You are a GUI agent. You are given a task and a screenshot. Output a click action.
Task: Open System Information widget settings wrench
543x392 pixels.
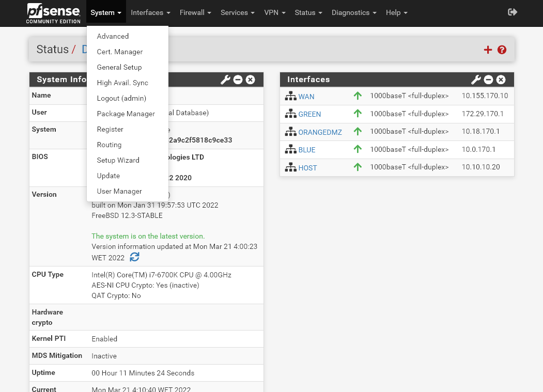[225, 80]
